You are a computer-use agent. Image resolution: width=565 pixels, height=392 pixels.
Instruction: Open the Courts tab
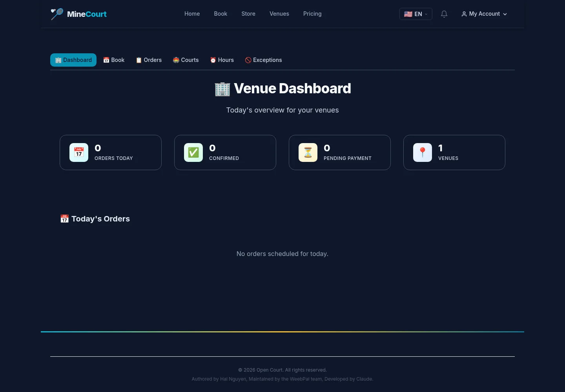[x=186, y=60]
